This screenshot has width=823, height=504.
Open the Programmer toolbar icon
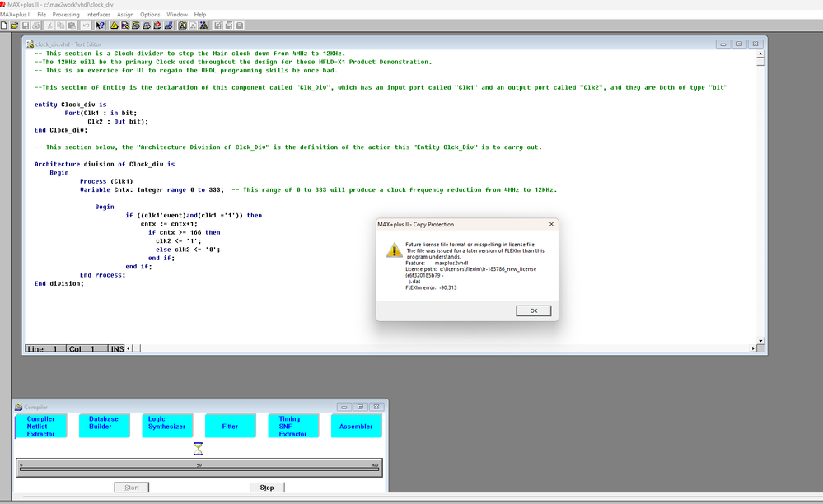pos(169,26)
